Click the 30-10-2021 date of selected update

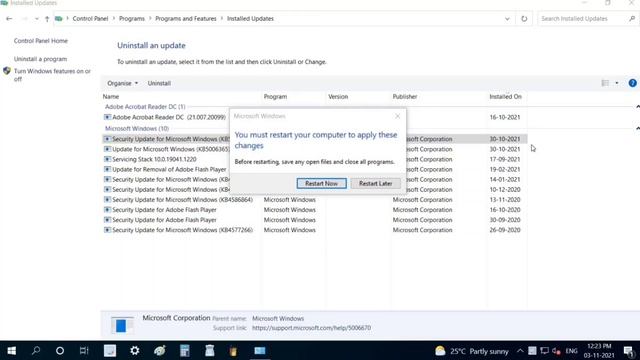[x=505, y=139]
